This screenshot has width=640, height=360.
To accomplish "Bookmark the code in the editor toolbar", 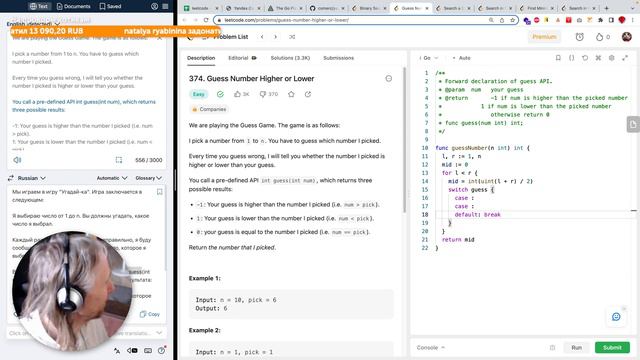I will coord(558,58).
